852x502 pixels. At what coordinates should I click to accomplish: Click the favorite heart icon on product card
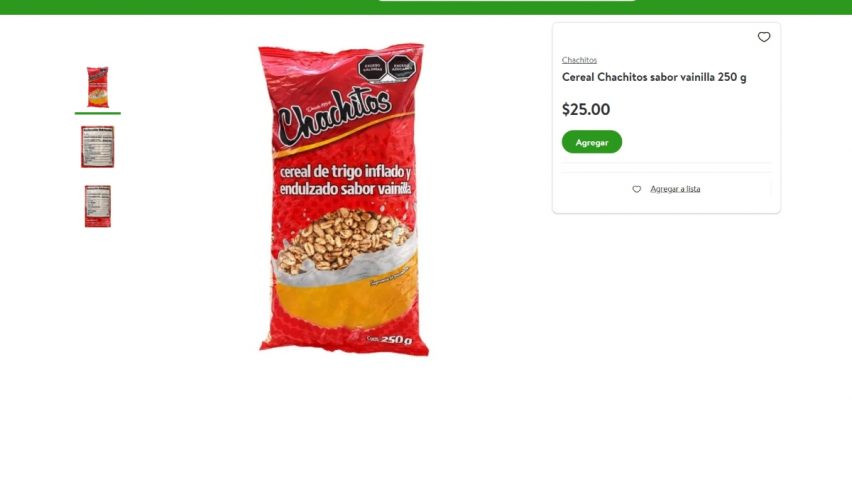click(x=764, y=37)
